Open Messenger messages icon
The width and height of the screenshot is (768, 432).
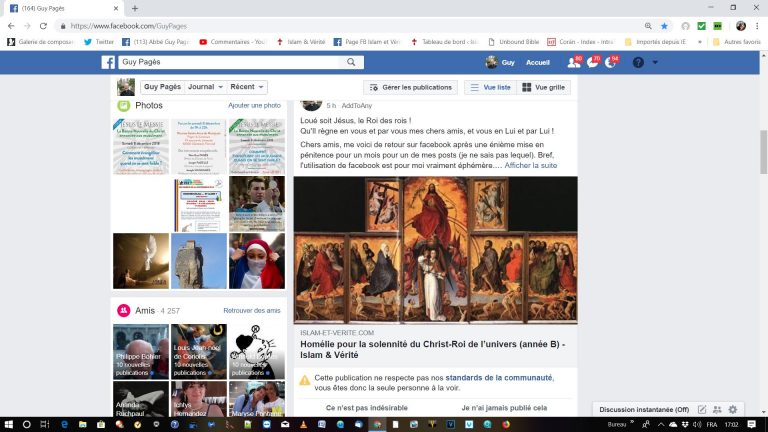593,62
